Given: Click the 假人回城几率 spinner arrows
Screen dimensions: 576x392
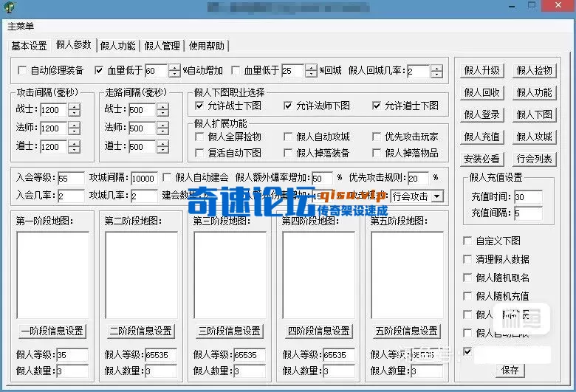Looking at the screenshot, I should [436, 71].
